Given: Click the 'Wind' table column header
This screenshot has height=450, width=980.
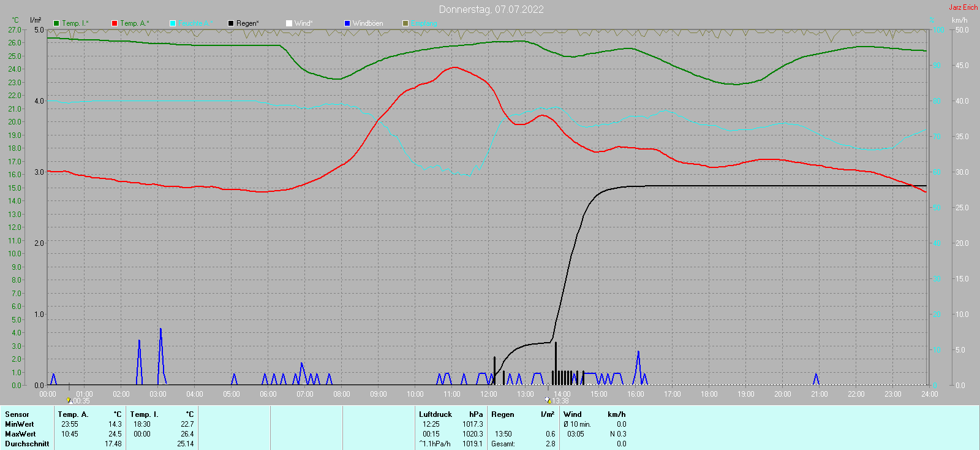Looking at the screenshot, I should 573,414.
